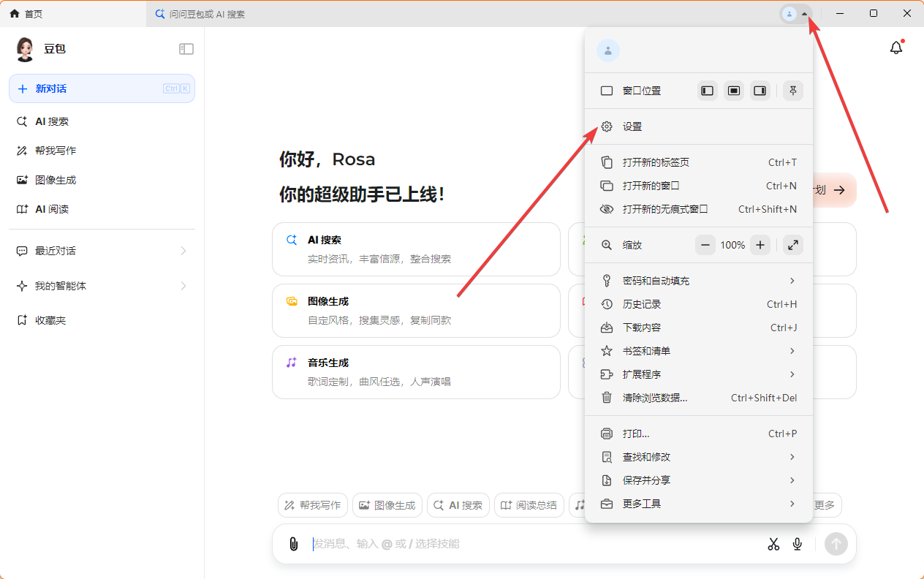Open AI 搜索 in the left sidebar
The height and width of the screenshot is (579, 924).
102,121
